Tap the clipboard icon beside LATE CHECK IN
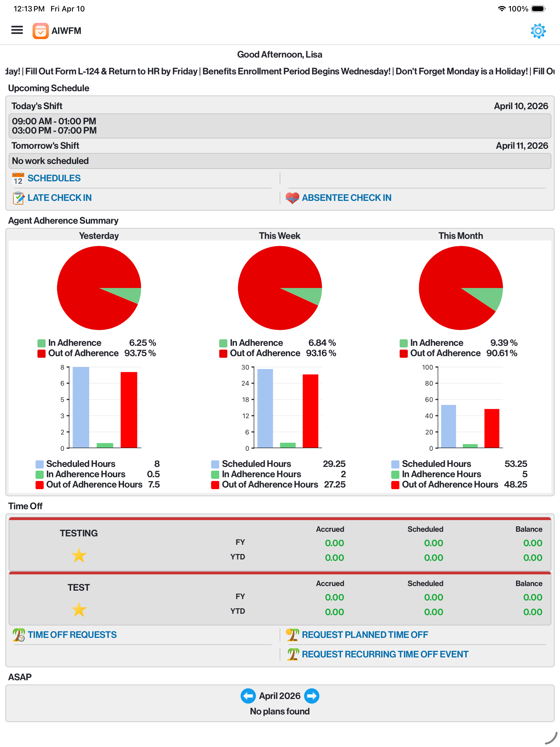 [x=18, y=198]
